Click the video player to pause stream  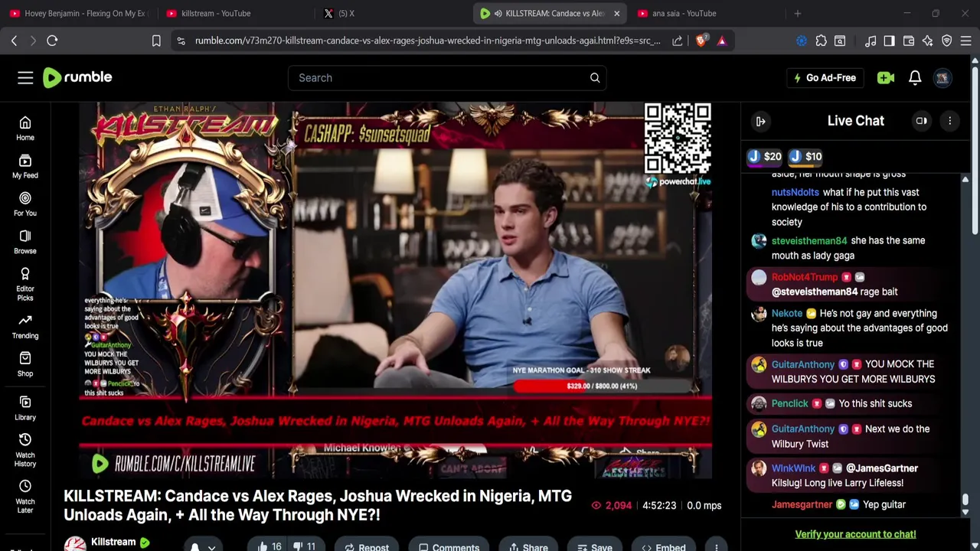click(396, 290)
